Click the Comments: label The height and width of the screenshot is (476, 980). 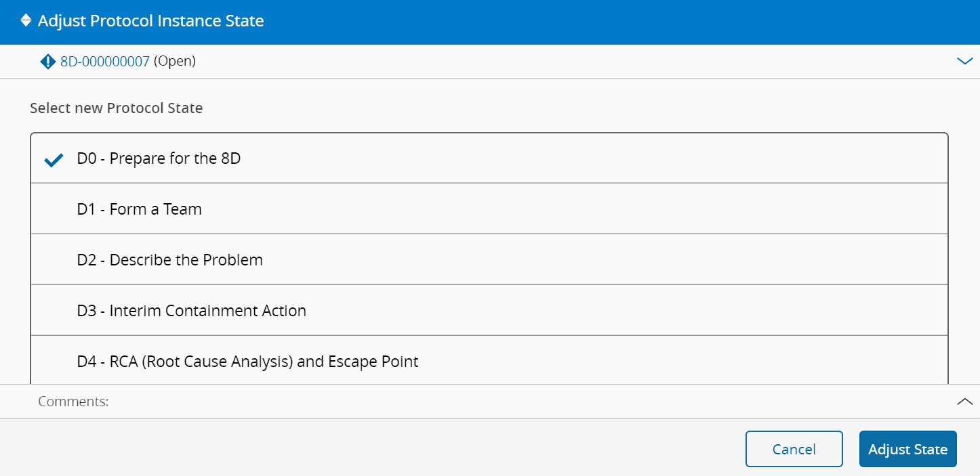point(73,402)
